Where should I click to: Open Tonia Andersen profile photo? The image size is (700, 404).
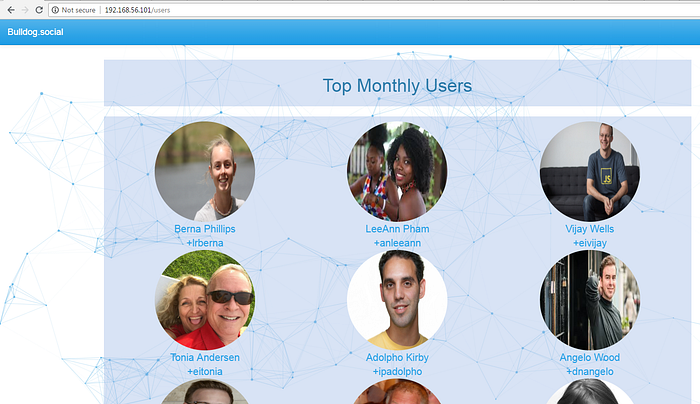[205, 300]
